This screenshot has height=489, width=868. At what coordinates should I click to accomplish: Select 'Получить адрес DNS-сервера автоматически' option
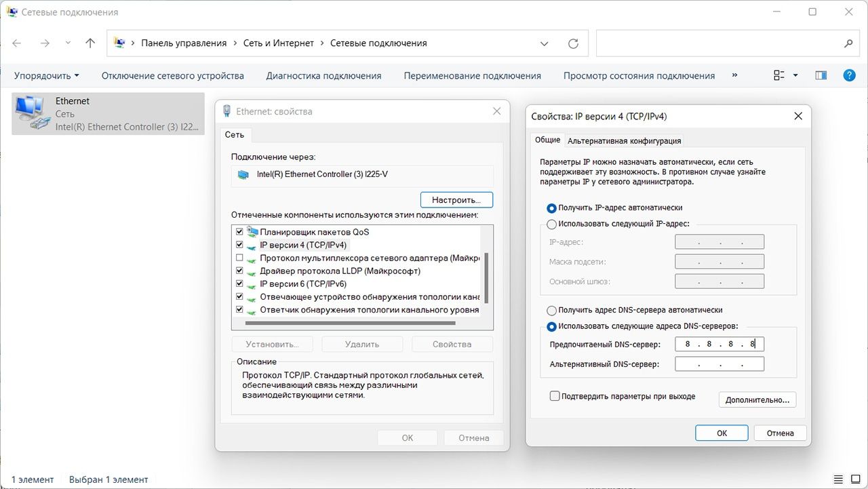coord(551,310)
